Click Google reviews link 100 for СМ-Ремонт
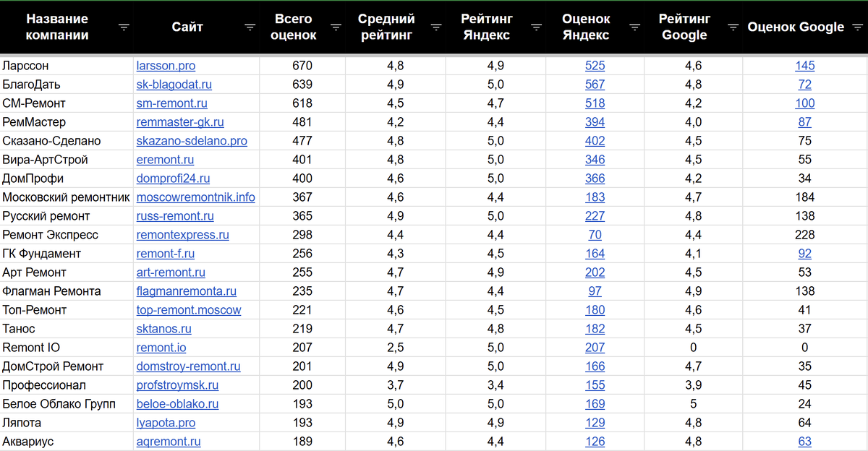This screenshot has height=451, width=868. click(805, 103)
